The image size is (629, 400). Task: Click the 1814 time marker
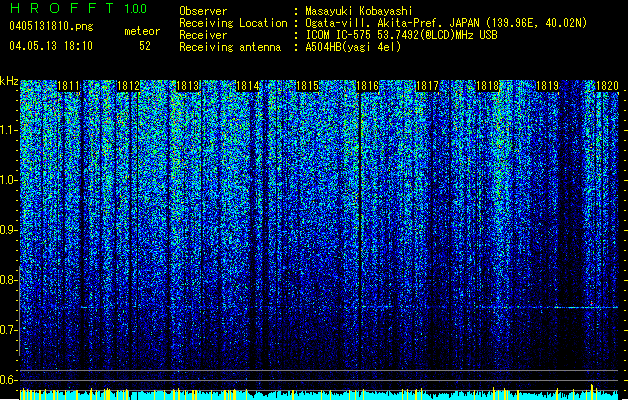(248, 86)
